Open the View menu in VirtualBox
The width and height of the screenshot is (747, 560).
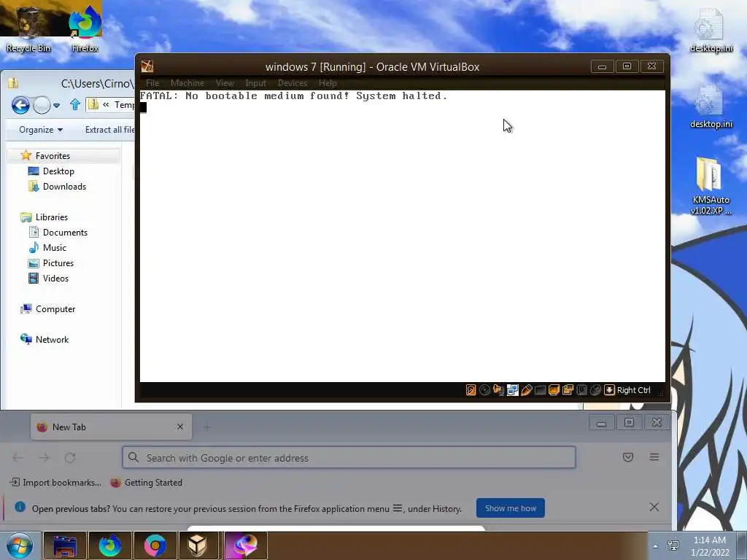(225, 83)
